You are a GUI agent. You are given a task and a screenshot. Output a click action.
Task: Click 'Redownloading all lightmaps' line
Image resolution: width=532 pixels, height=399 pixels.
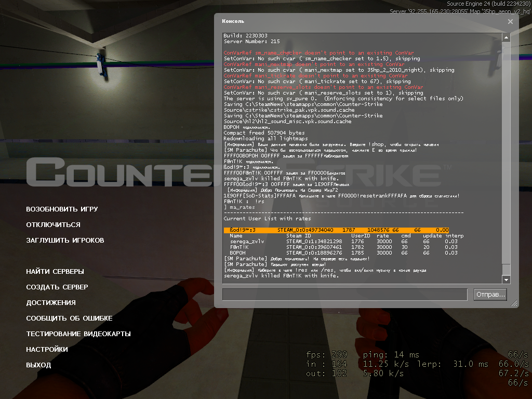pos(265,139)
